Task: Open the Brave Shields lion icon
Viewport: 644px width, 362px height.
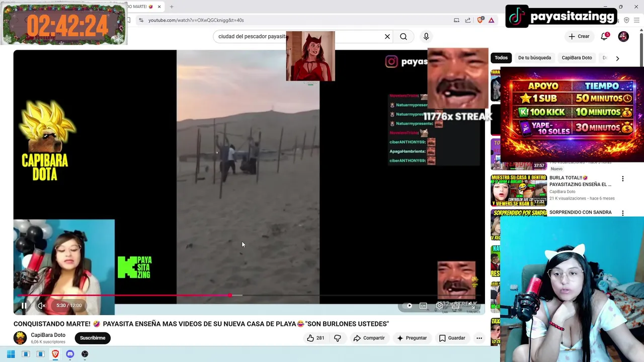Action: (x=480, y=20)
